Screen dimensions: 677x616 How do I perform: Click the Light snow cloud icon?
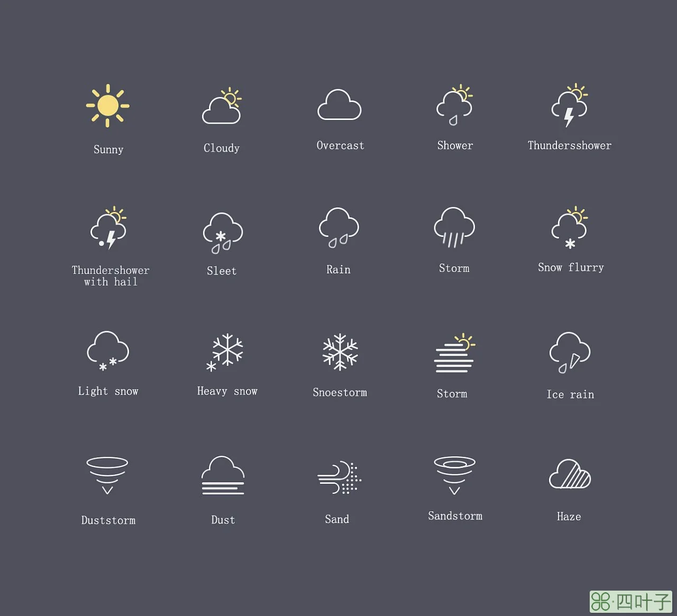point(108,351)
